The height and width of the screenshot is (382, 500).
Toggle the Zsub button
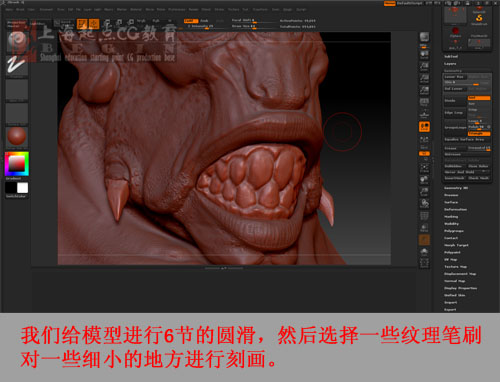coord(204,21)
